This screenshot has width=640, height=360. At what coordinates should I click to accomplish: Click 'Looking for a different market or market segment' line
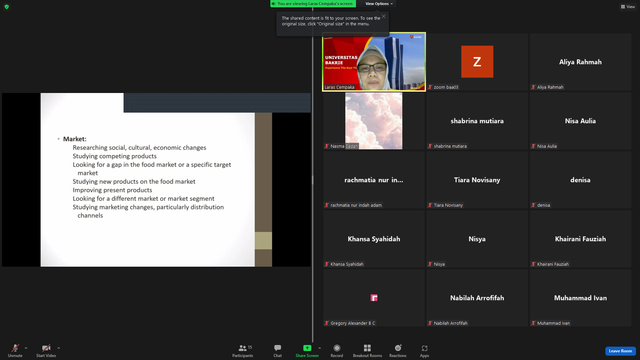click(x=144, y=198)
